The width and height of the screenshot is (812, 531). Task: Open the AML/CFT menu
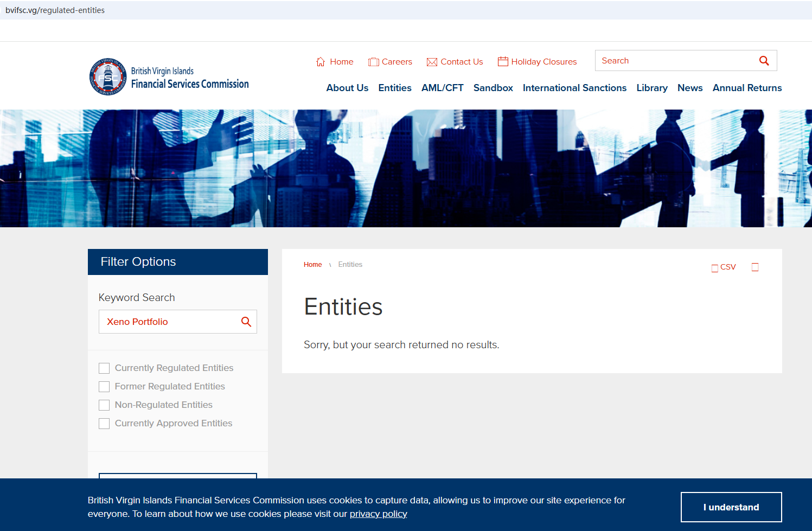[x=442, y=88]
